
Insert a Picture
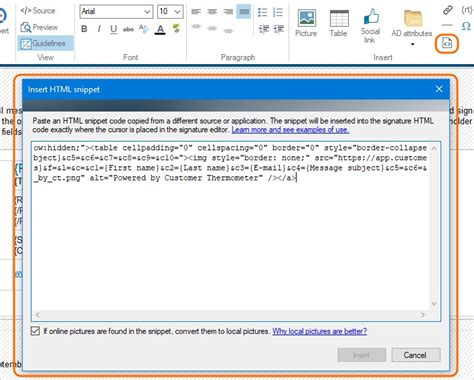306,23
